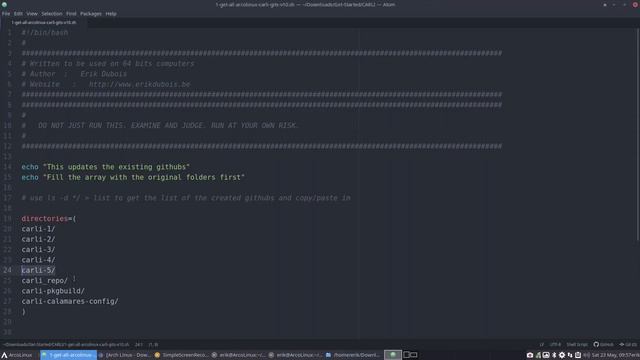
Task: Click line number 24 in the gutter
Action: pyautogui.click(x=7, y=270)
